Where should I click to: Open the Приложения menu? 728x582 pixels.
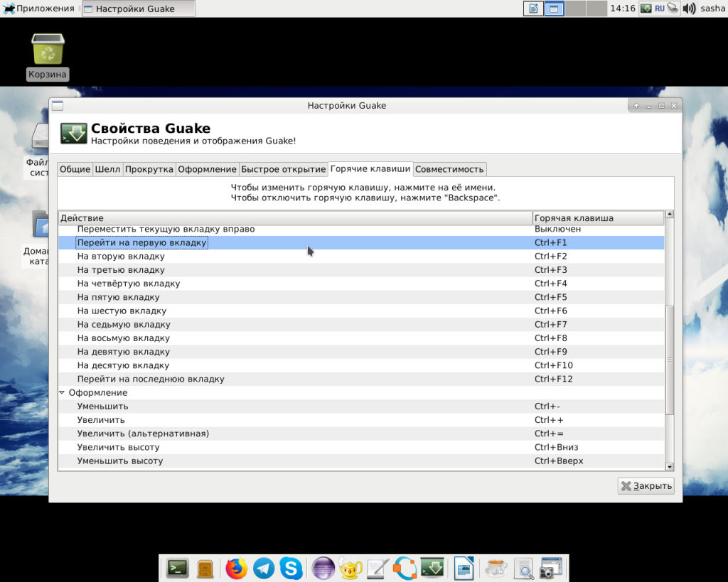tap(38, 9)
